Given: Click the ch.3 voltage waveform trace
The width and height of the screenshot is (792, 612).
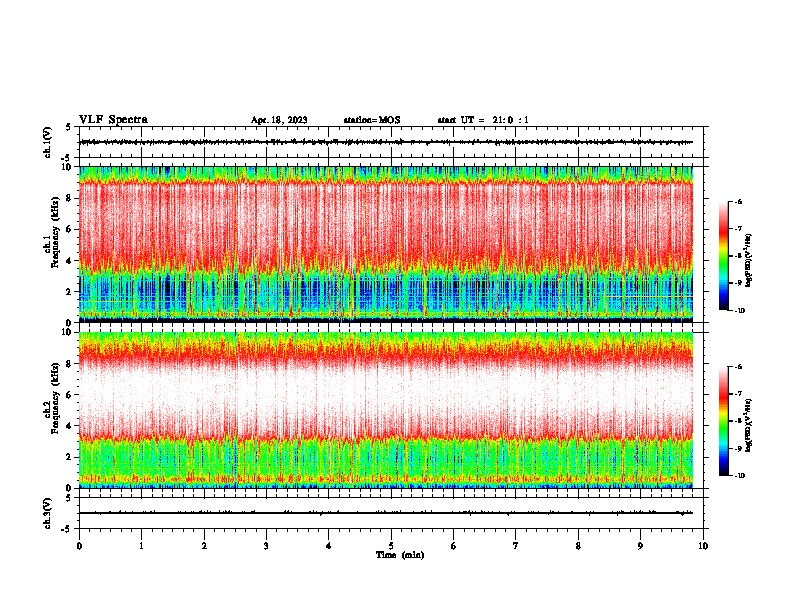Looking at the screenshot, I should point(386,513).
